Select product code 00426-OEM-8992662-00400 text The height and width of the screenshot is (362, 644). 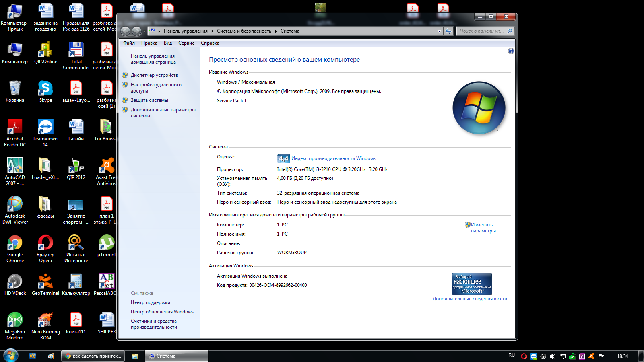coord(278,285)
